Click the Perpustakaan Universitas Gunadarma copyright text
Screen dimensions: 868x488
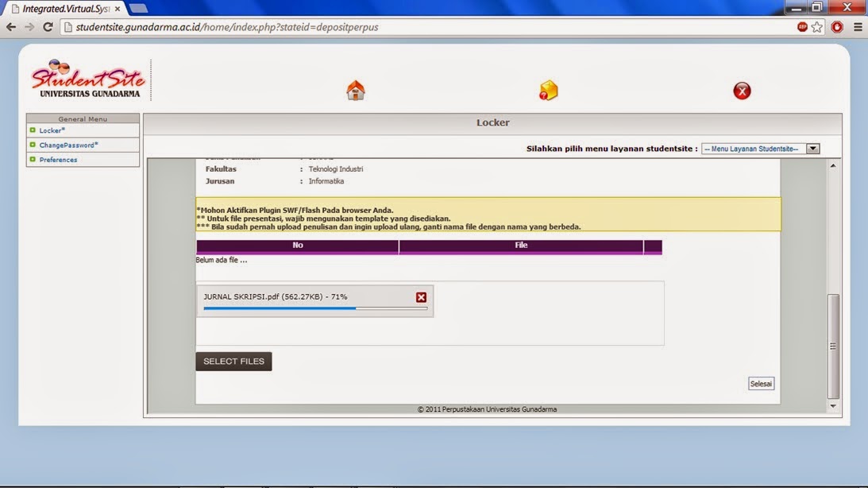click(487, 409)
